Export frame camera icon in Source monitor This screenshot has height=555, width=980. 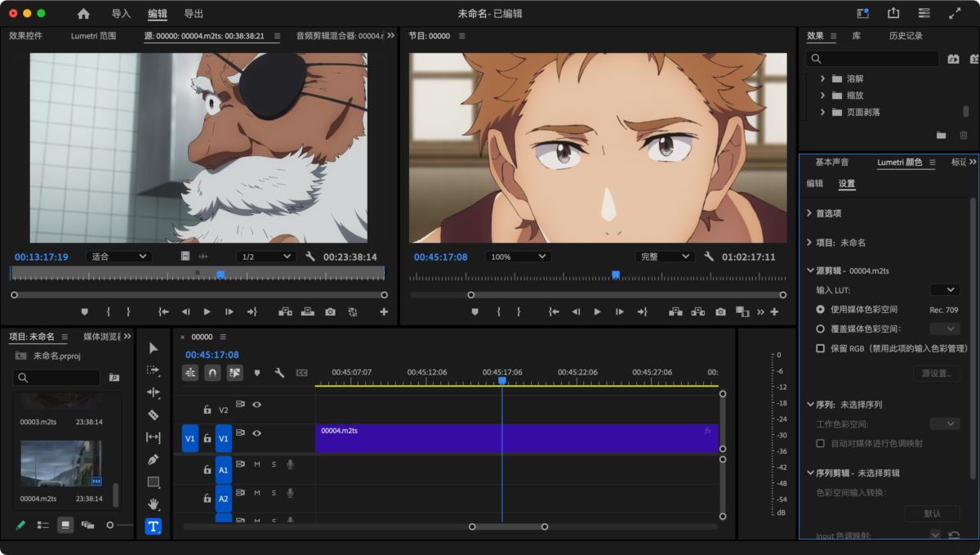coord(330,311)
